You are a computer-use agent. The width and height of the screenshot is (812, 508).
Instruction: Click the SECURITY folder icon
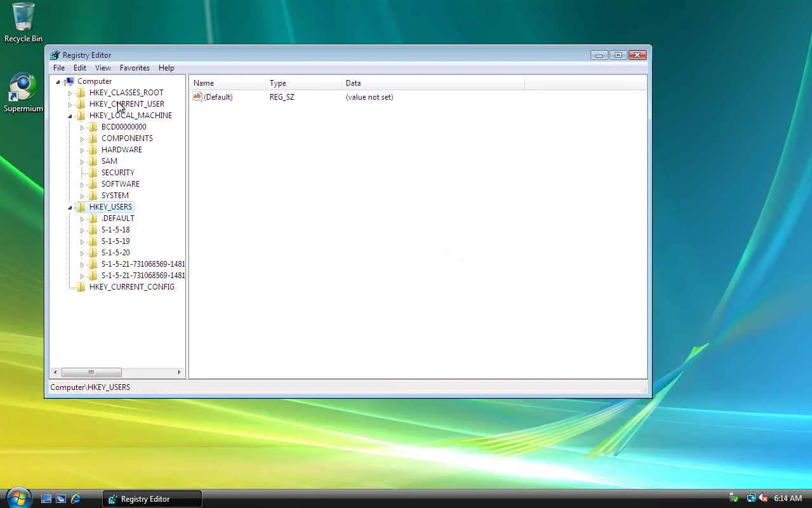coord(93,173)
